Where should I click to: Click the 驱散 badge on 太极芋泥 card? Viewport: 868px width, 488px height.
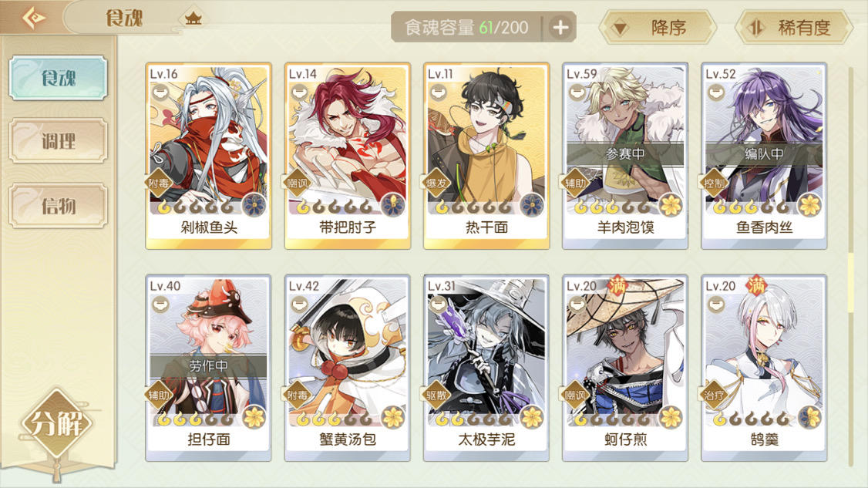click(x=437, y=395)
